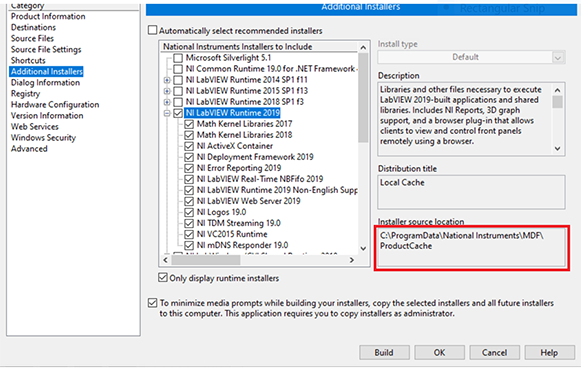Screen dimensions: 581x369
Task: Uncheck NI LabVIEW Runtime 2019 checkbox
Action: (178, 113)
